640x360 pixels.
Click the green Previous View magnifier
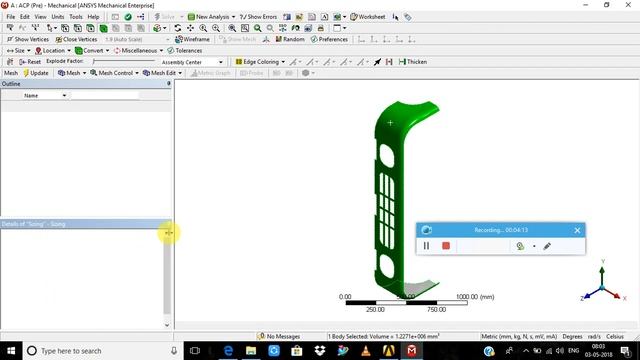tap(258, 28)
